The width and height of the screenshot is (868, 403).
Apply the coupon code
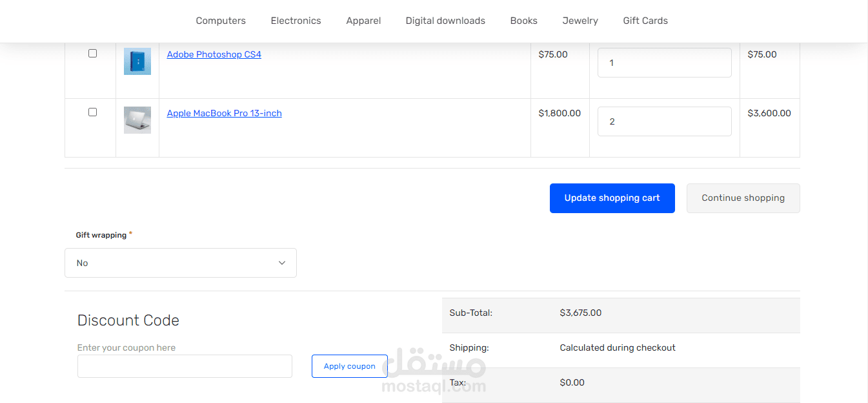(349, 366)
